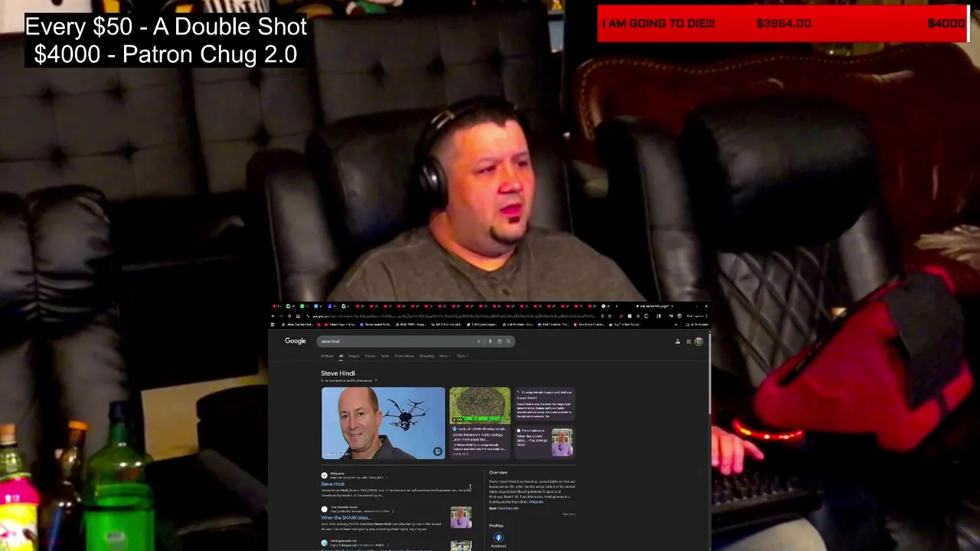Switch to the Images tab
This screenshot has width=980, height=551.
click(354, 356)
